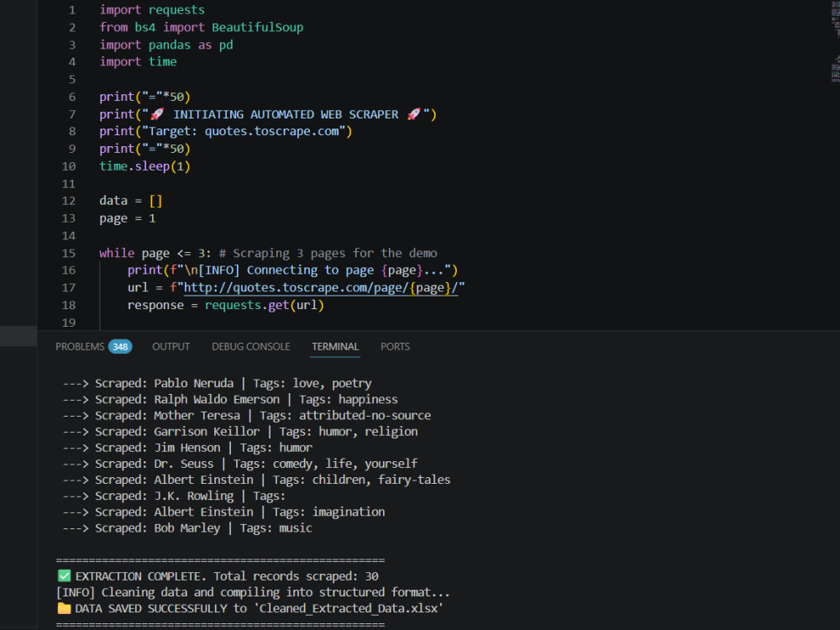This screenshot has width=840, height=630.
Task: Click the 'INITIATING AUTOMATED WEB SCRAPER' print line
Action: point(268,114)
